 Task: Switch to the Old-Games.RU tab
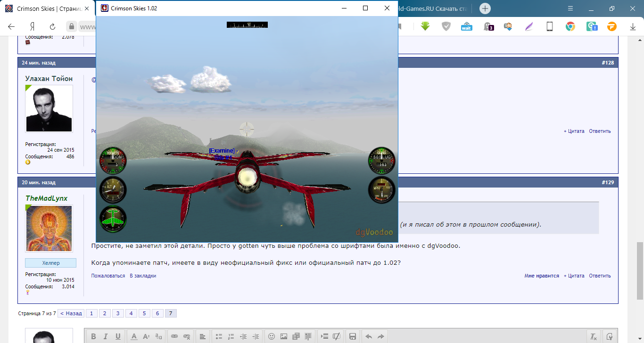(x=434, y=8)
